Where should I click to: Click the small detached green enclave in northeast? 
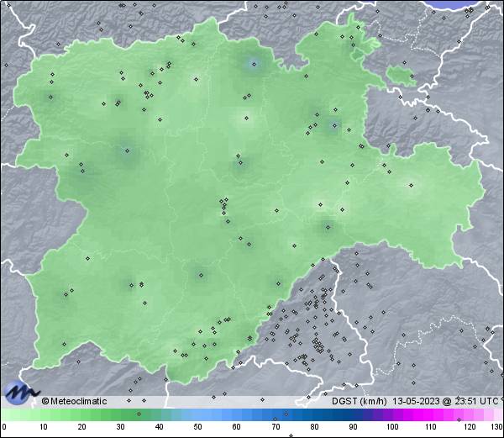[401, 74]
